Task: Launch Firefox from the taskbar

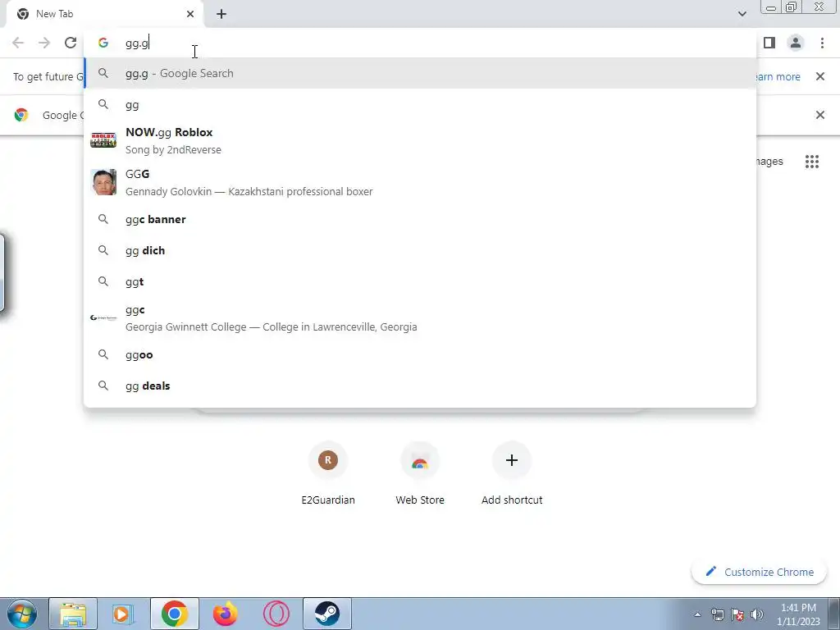Action: (225, 614)
